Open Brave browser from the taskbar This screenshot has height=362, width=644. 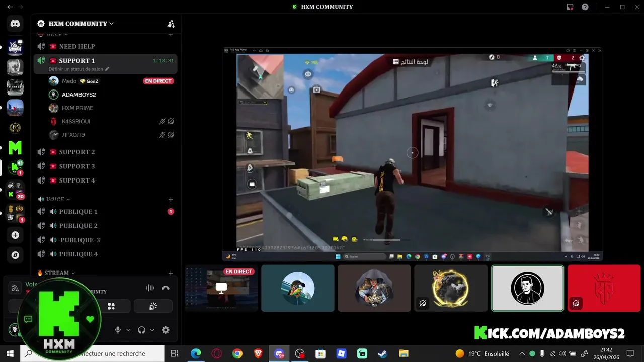258,353
